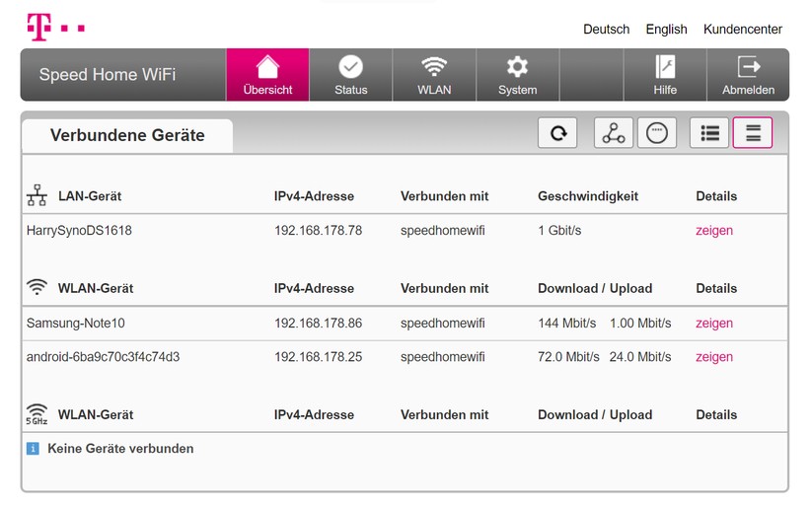This screenshot has width=812, height=508.
Task: Switch language to English
Action: pyautogui.click(x=666, y=30)
